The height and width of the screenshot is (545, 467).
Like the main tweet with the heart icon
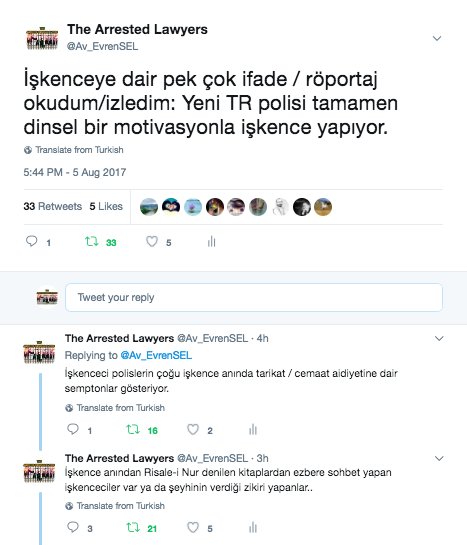click(x=152, y=241)
